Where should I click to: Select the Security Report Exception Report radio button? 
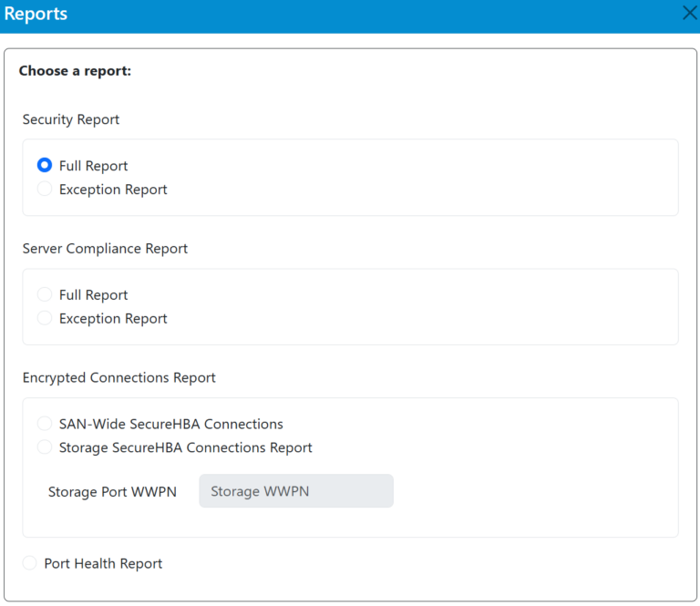pos(45,190)
